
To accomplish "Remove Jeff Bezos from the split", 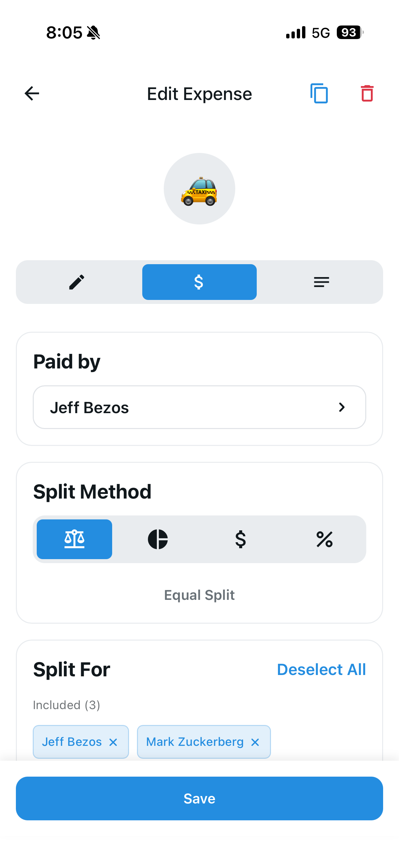I will [113, 742].
